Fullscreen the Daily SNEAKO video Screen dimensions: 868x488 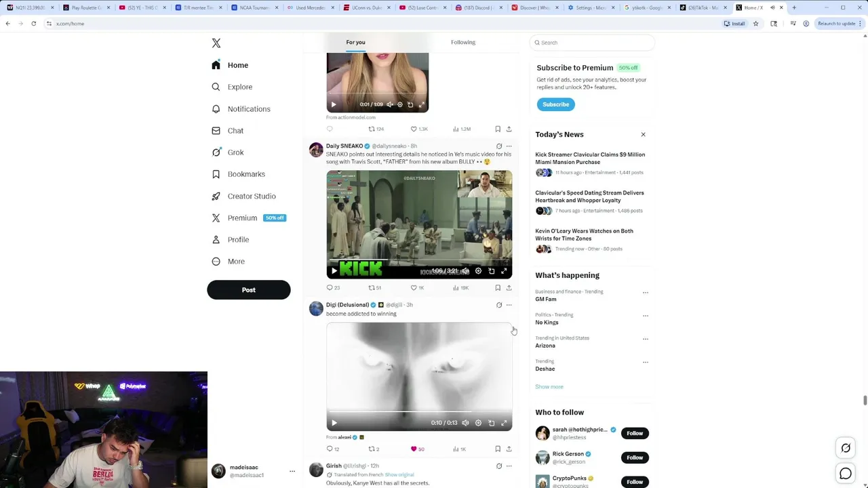coord(504,271)
